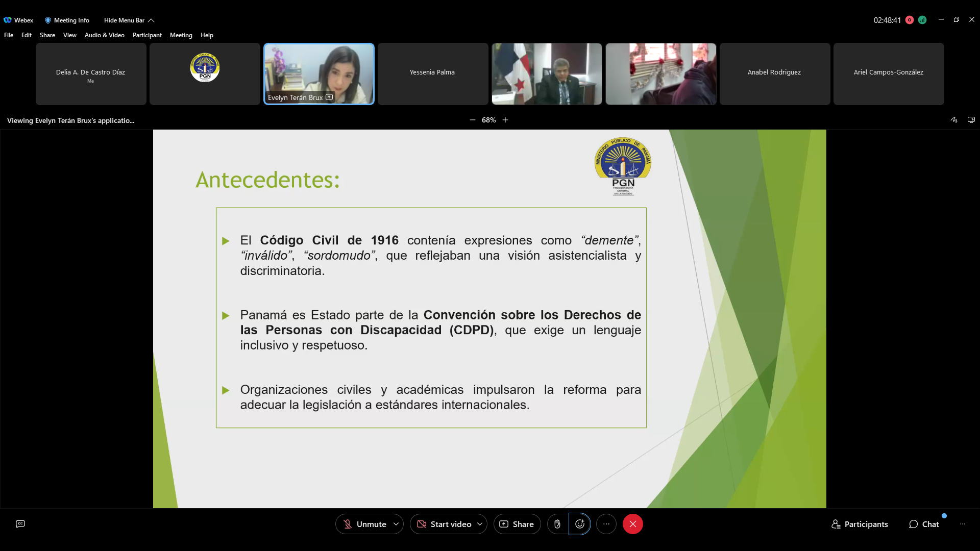
Task: Collapse menu with Hide Menu Bar
Action: click(x=129, y=20)
